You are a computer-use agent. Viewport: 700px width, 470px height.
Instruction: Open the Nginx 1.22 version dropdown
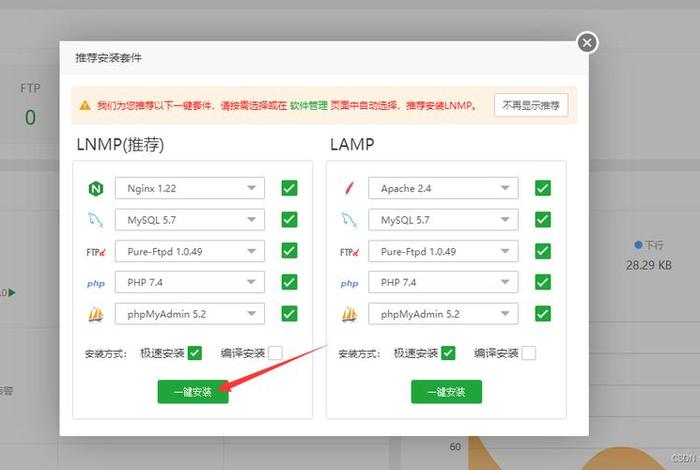click(x=190, y=188)
